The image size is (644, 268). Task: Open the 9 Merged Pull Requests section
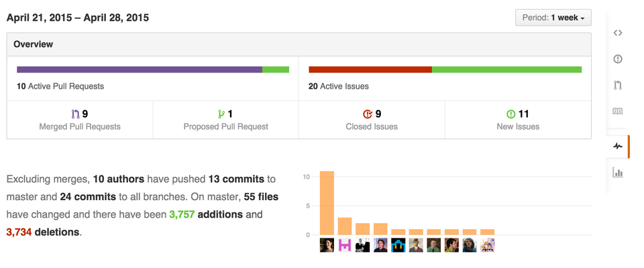[x=80, y=120]
